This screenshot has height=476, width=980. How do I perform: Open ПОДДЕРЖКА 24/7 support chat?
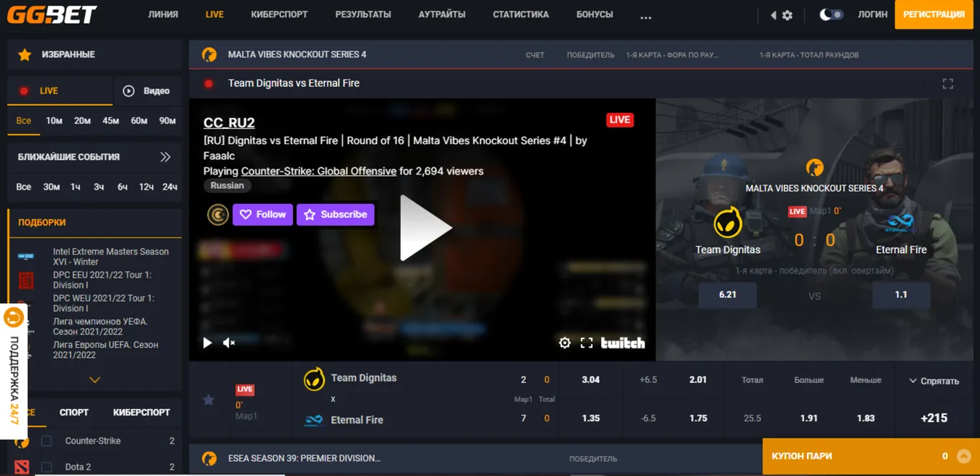pos(14,371)
